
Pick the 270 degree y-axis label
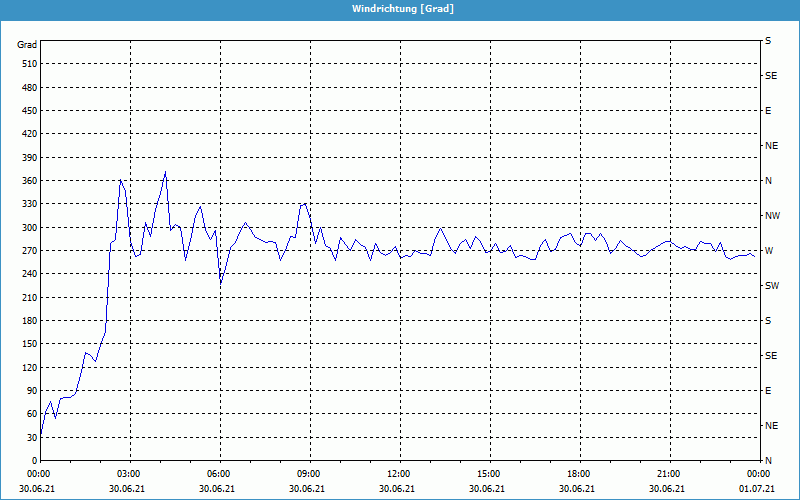27,251
